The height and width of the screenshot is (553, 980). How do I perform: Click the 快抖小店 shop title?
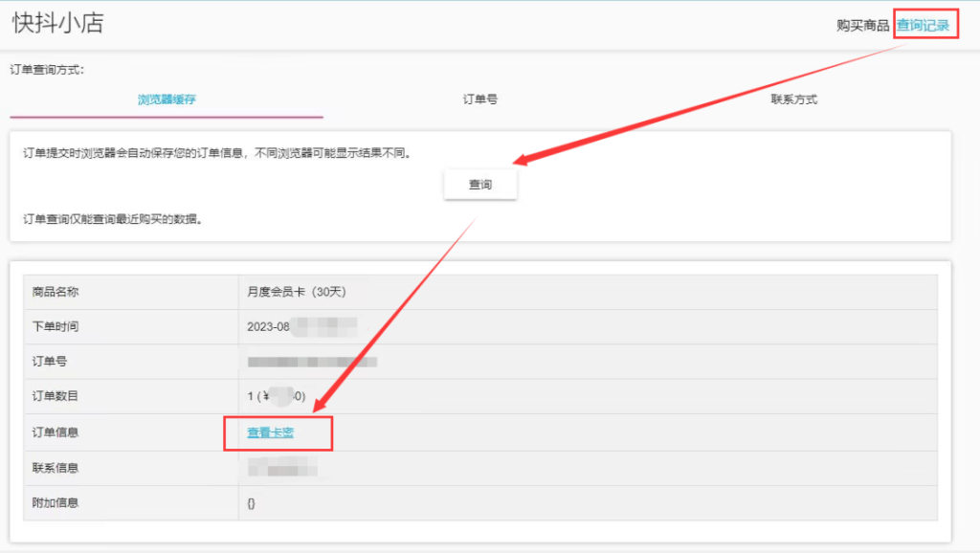pyautogui.click(x=58, y=23)
